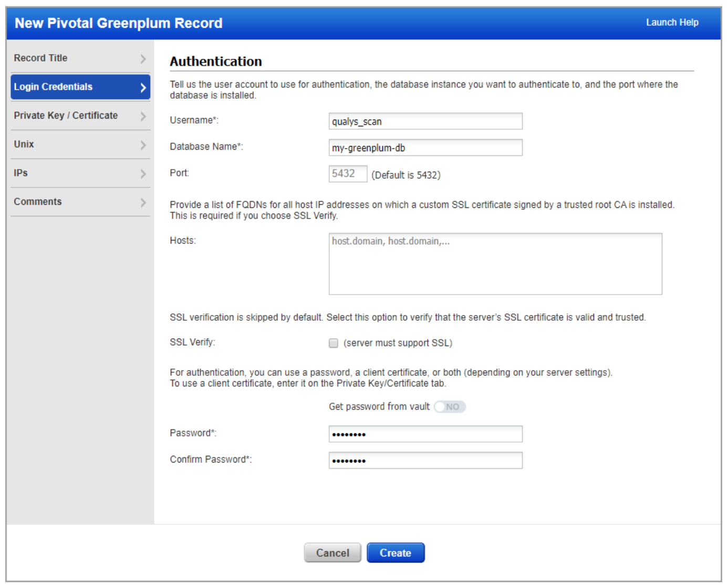The image size is (728, 588).
Task: Click the Confirm Password field
Action: [425, 460]
